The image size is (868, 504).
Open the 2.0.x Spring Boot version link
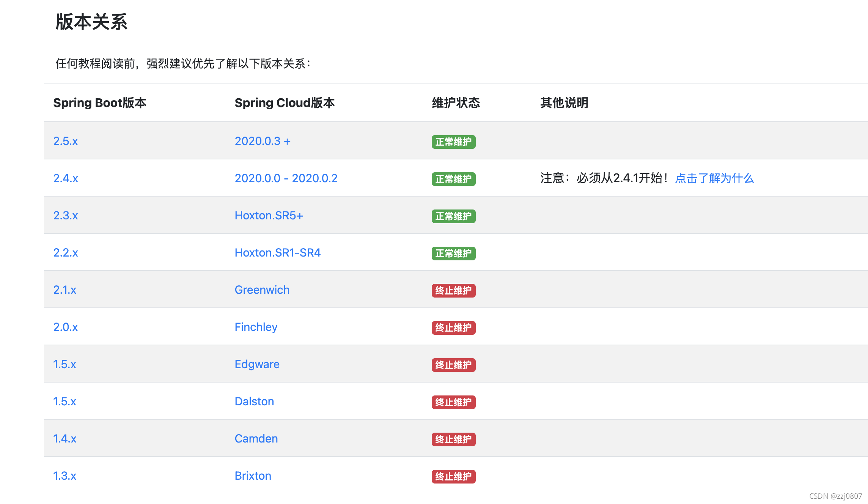click(65, 327)
